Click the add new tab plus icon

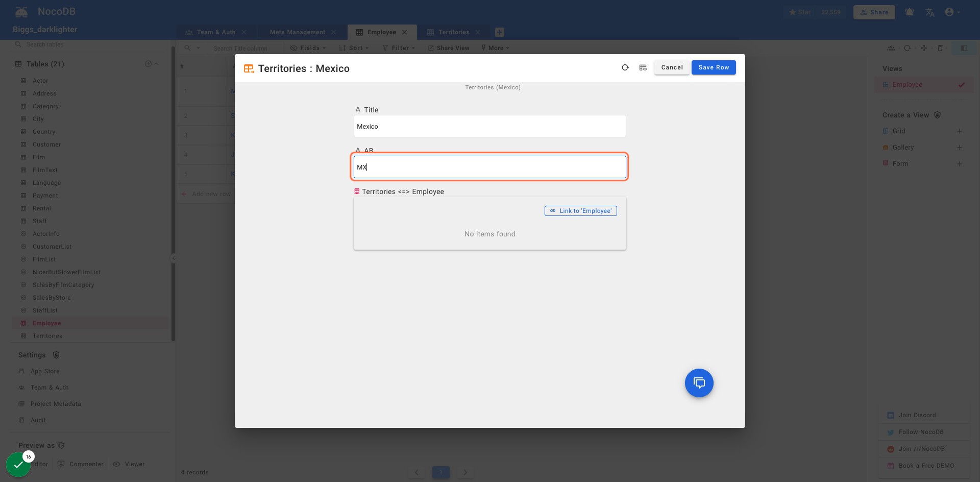pyautogui.click(x=500, y=32)
